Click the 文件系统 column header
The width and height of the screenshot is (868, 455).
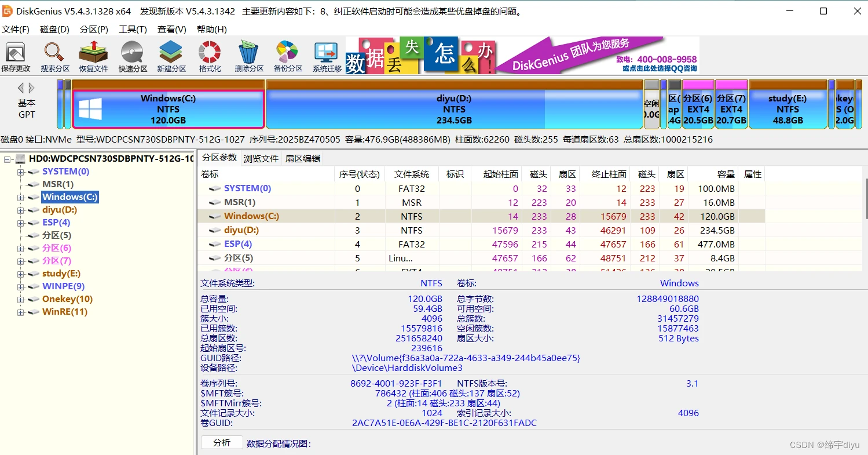click(x=412, y=174)
